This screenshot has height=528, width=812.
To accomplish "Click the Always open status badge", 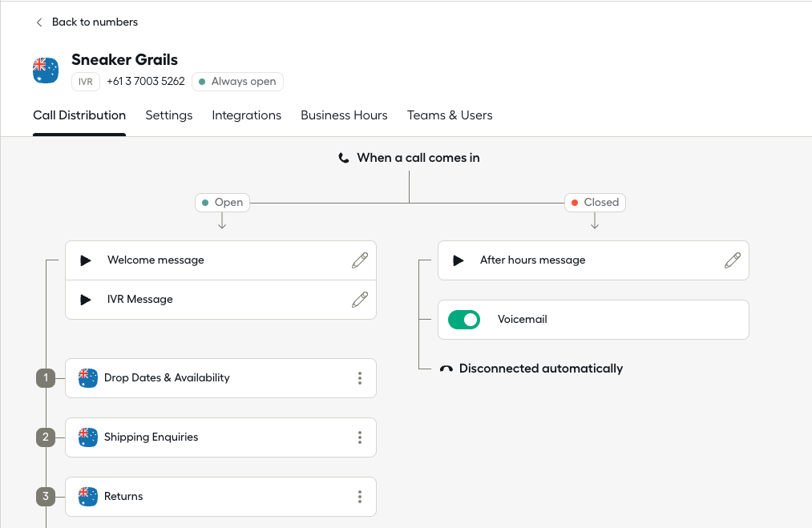I will click(x=237, y=82).
